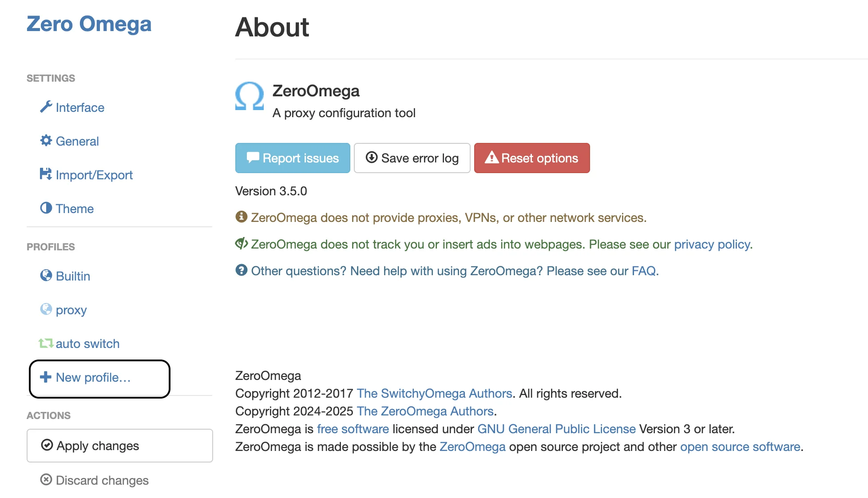The image size is (868, 498).
Task: Click the Report issues button
Action: click(x=293, y=158)
